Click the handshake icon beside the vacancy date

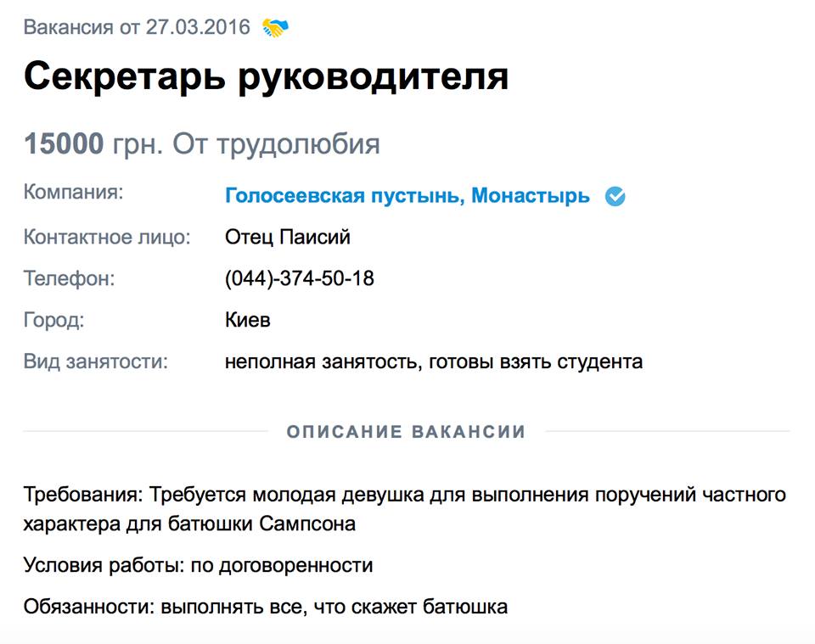click(275, 27)
